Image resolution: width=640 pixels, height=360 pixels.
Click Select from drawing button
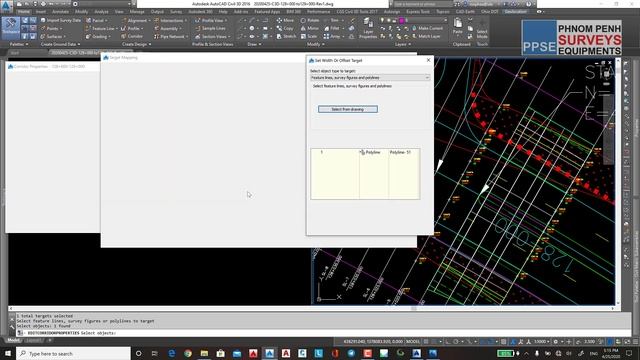pyautogui.click(x=348, y=109)
